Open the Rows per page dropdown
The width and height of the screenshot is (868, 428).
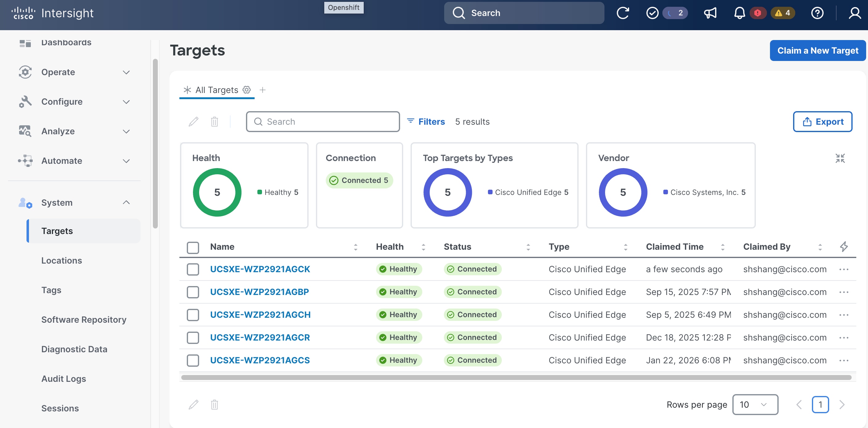pos(755,405)
